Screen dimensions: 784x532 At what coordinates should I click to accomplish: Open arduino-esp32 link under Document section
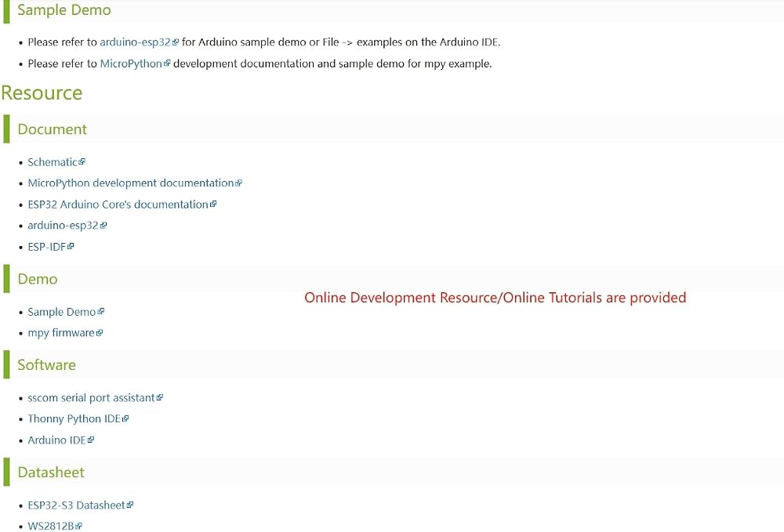63,226
